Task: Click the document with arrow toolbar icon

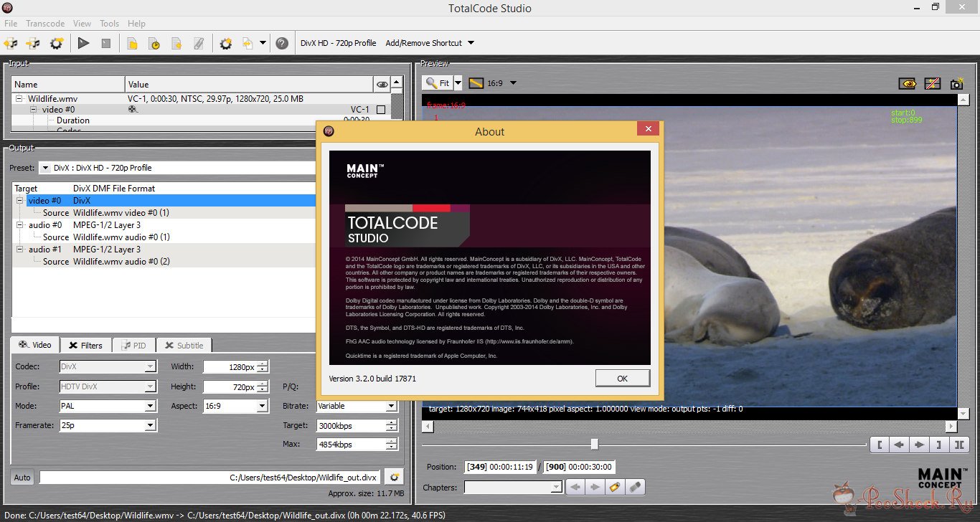Action: click(176, 44)
